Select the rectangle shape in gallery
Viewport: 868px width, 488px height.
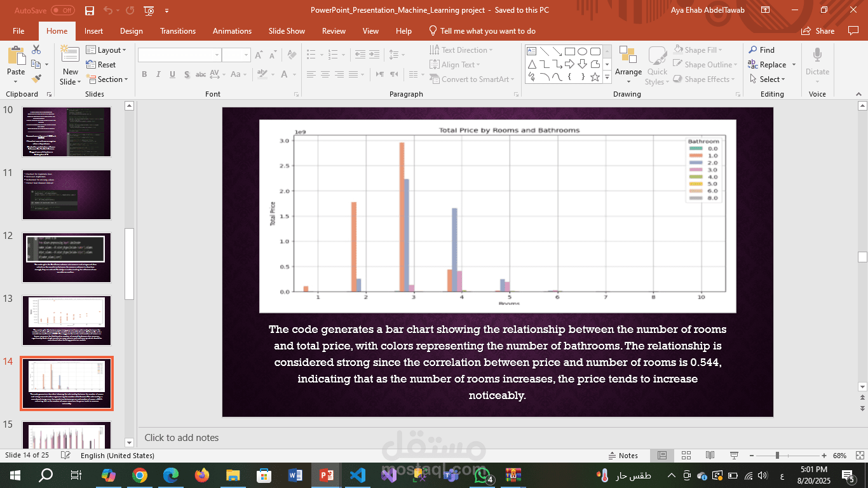[569, 51]
